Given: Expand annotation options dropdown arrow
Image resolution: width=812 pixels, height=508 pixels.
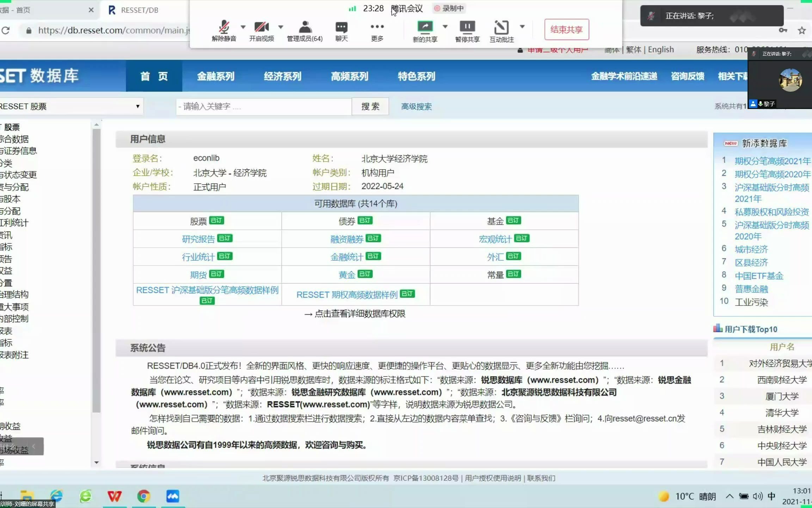Looking at the screenshot, I should pos(522,26).
